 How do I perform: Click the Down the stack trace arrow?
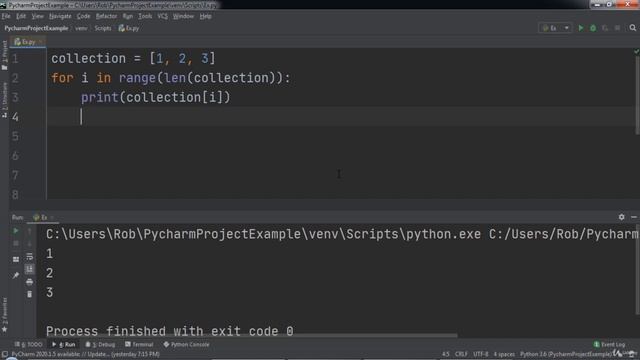(29, 244)
